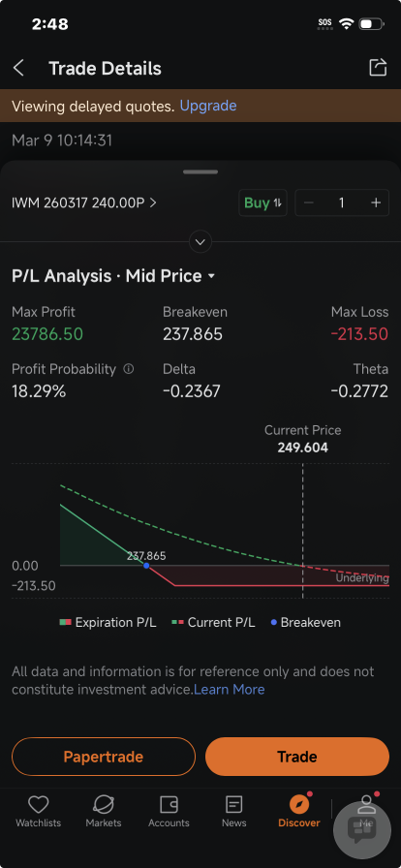Tap the back arrow icon
401x868 pixels.
pyautogui.click(x=18, y=69)
